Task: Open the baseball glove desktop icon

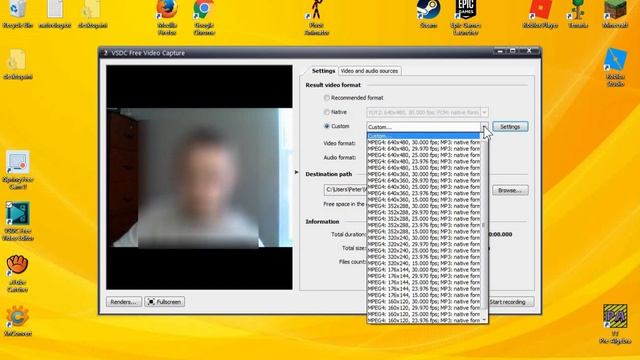Action: (x=18, y=273)
